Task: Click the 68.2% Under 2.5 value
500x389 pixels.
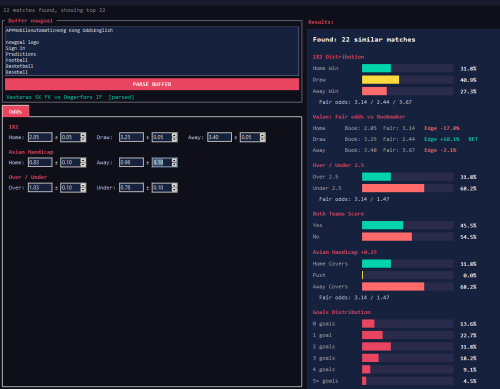Action: tap(468, 189)
